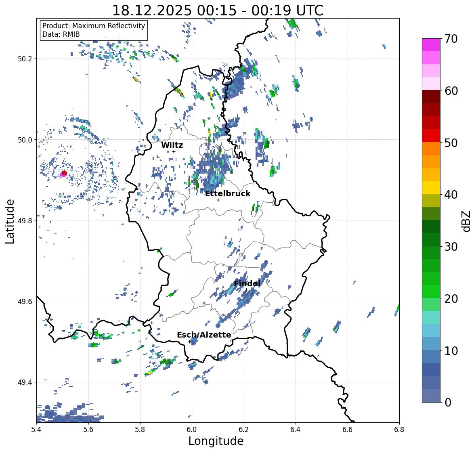Click the 0 value on colorbar
The image size is (476, 451).
click(x=448, y=403)
